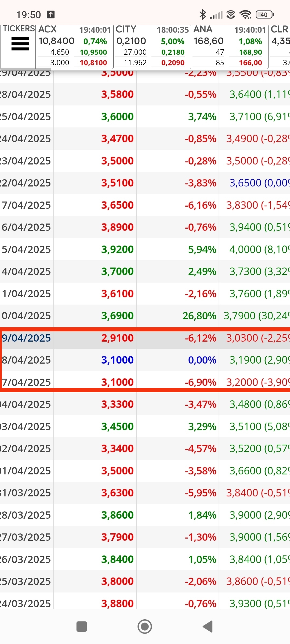Screen dimensions: 290x644
Task: Select the date cell of the 3,8000 row
Action: tap(27, 581)
